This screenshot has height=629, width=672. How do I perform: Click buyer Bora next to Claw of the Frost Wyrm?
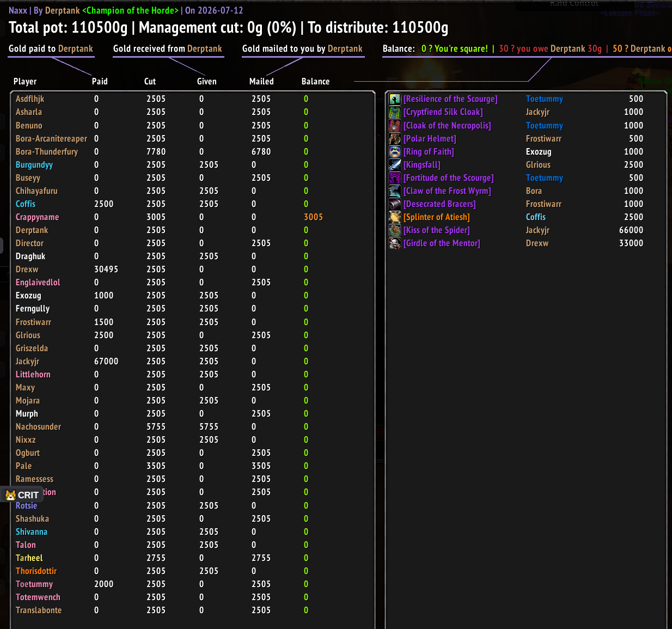coord(534,191)
